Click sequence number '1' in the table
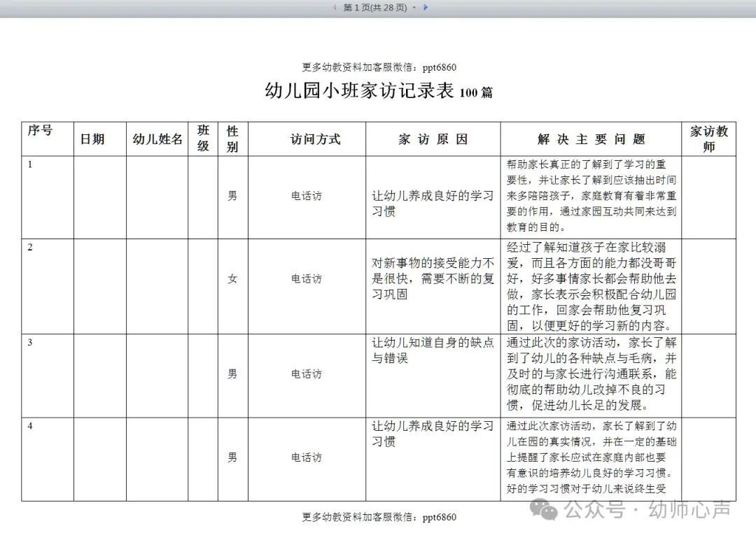Screen dimensions: 756x540 pos(30,164)
